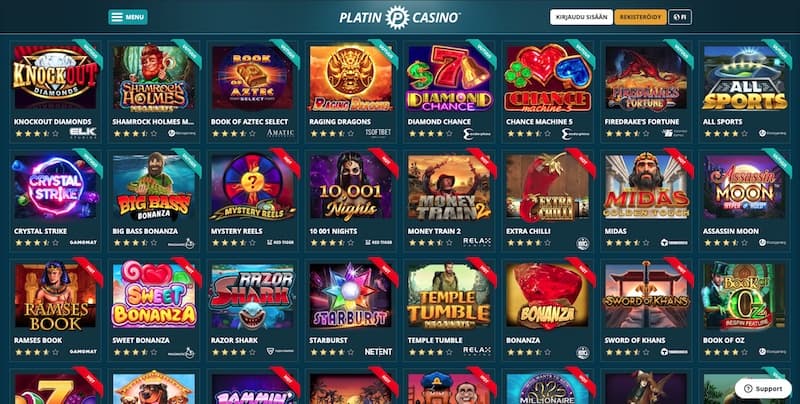Open Sweet Bonanza game title link
800x404 pixels.
(x=141, y=340)
